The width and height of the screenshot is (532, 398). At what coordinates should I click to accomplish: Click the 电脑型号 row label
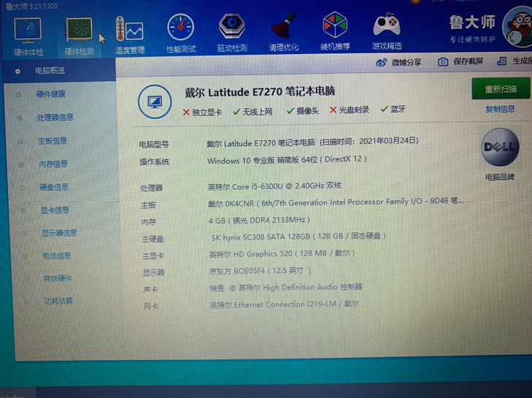pyautogui.click(x=153, y=145)
